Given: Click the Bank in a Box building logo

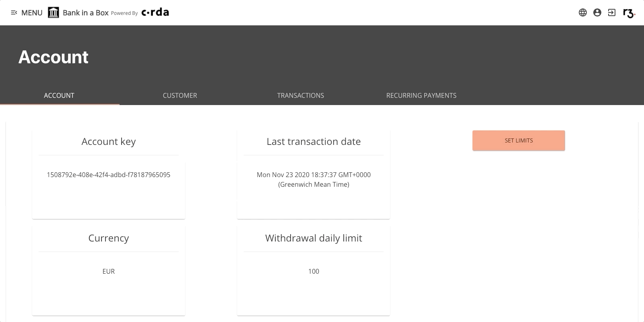Looking at the screenshot, I should [54, 12].
